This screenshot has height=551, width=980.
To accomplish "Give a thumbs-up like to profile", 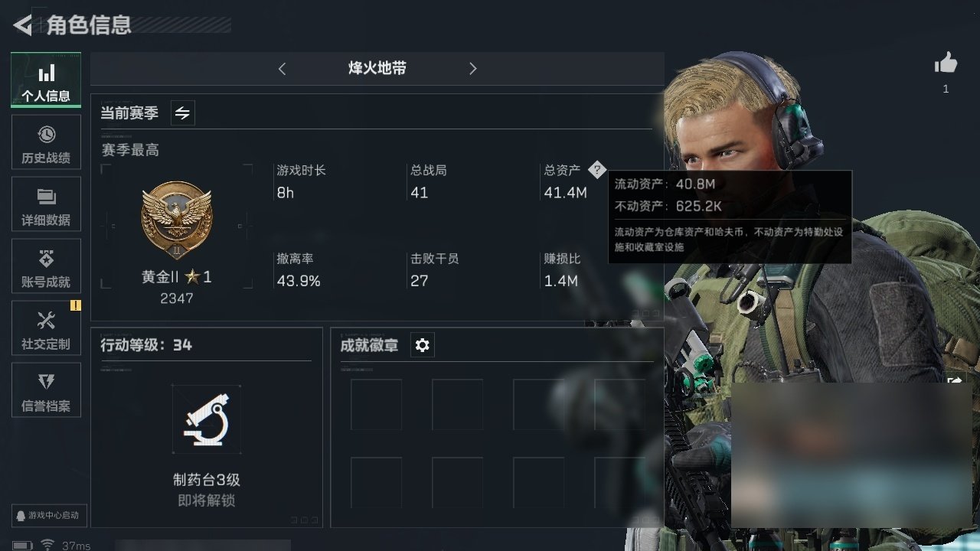I will coord(946,64).
